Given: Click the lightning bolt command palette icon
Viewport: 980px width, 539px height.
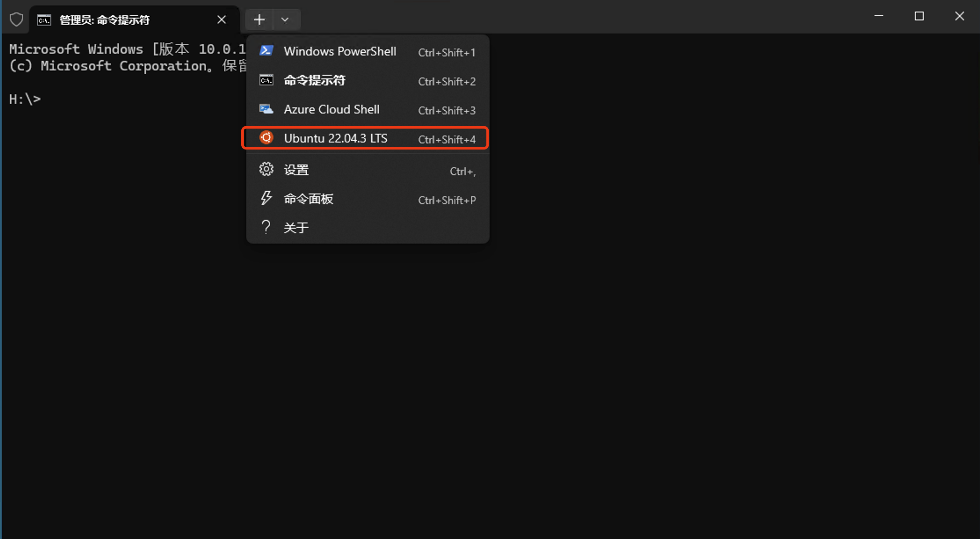Looking at the screenshot, I should click(266, 198).
